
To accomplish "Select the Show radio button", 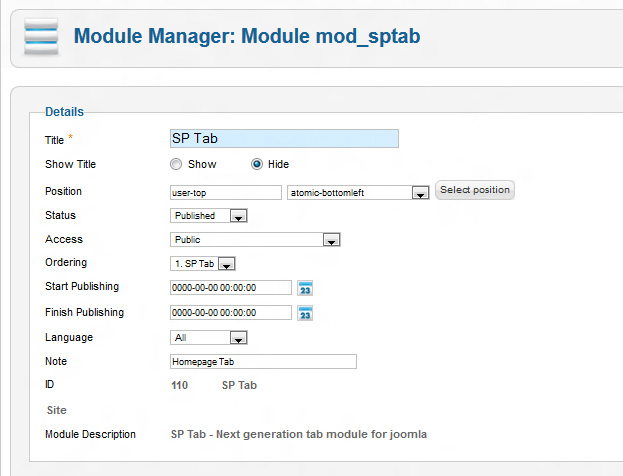I will [177, 164].
